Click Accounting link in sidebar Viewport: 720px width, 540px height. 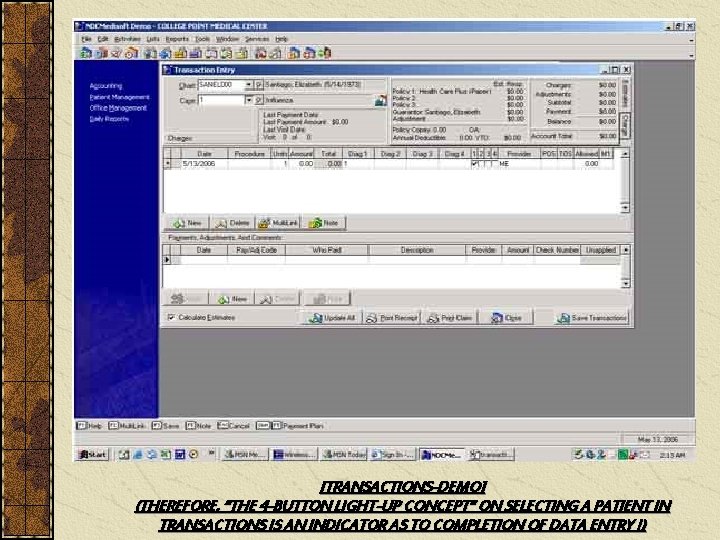tap(106, 86)
